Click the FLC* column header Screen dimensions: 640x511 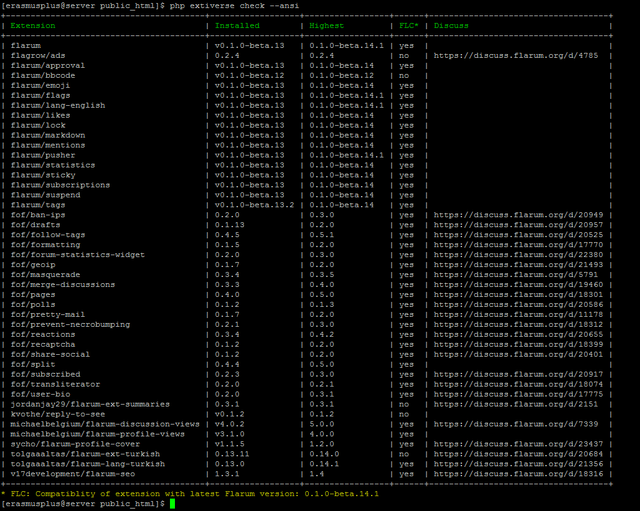pyautogui.click(x=409, y=26)
